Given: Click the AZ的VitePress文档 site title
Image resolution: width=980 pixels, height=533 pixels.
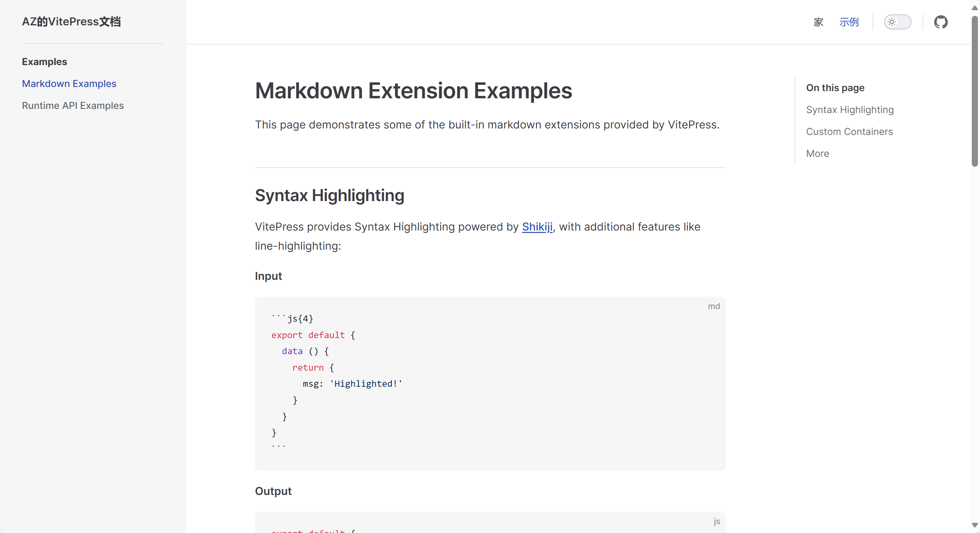Looking at the screenshot, I should point(71,22).
